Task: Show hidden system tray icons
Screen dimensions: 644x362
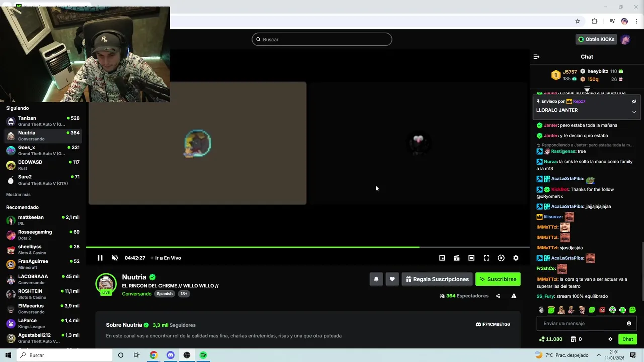Action: pos(598,355)
